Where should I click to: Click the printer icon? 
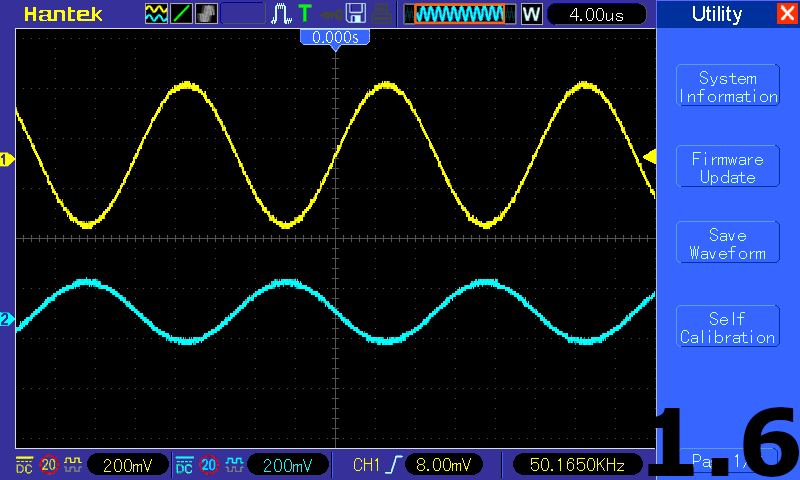[x=381, y=14]
